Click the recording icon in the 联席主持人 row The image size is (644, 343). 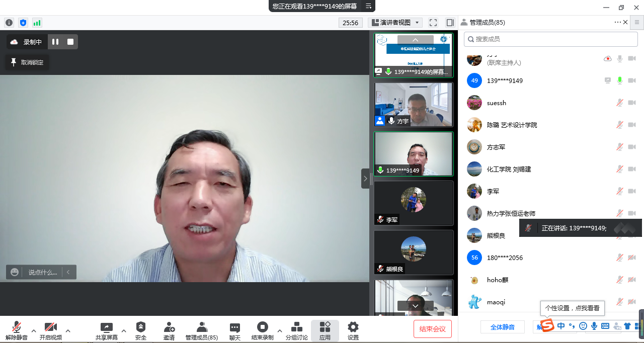pos(608,59)
